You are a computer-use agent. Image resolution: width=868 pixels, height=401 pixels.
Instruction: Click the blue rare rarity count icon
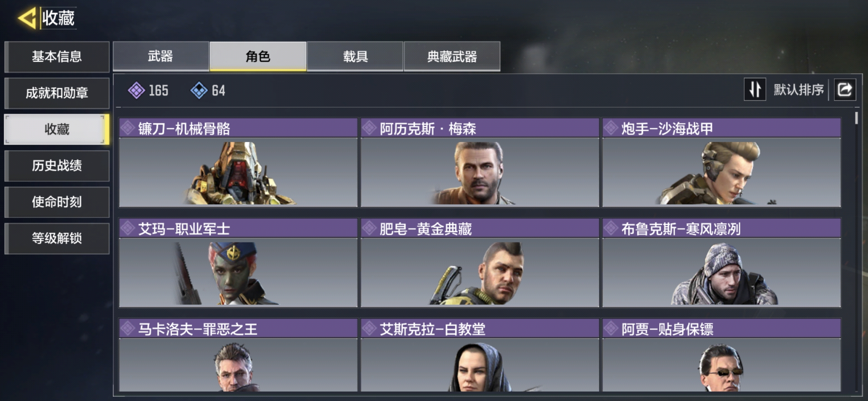pos(199,90)
